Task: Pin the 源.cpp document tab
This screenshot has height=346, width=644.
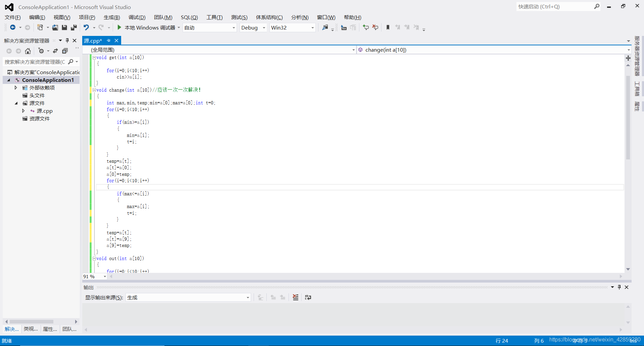Action: 108,41
